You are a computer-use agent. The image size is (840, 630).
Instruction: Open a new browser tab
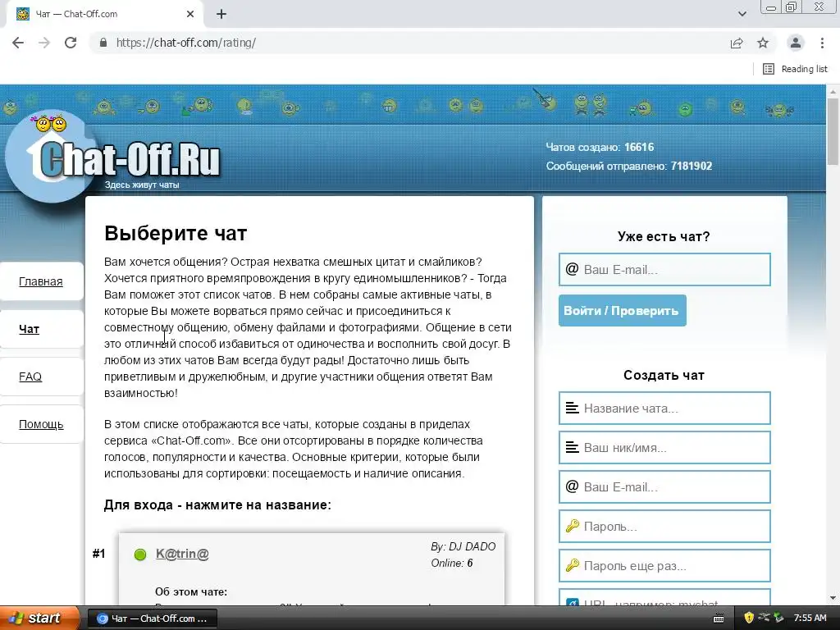pyautogui.click(x=221, y=14)
